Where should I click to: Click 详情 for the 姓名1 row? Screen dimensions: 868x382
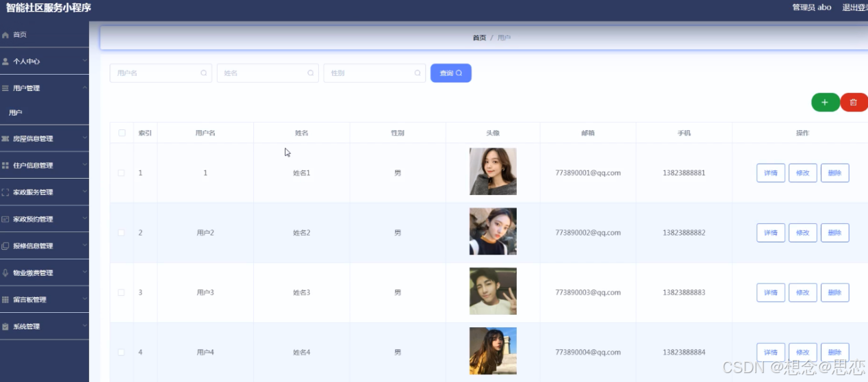pyautogui.click(x=771, y=173)
